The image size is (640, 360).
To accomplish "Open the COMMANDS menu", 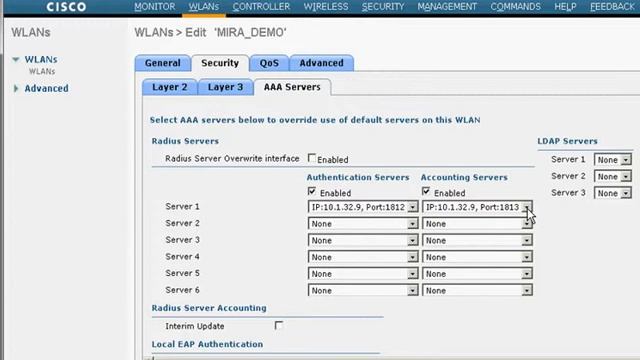I will [516, 7].
